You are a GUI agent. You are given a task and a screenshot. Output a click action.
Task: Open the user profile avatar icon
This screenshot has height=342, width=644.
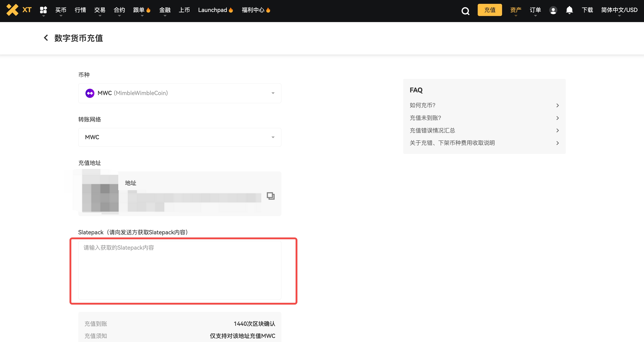(x=553, y=10)
